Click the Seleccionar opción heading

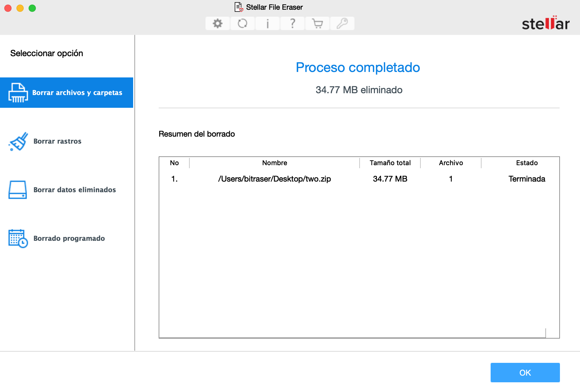[47, 53]
